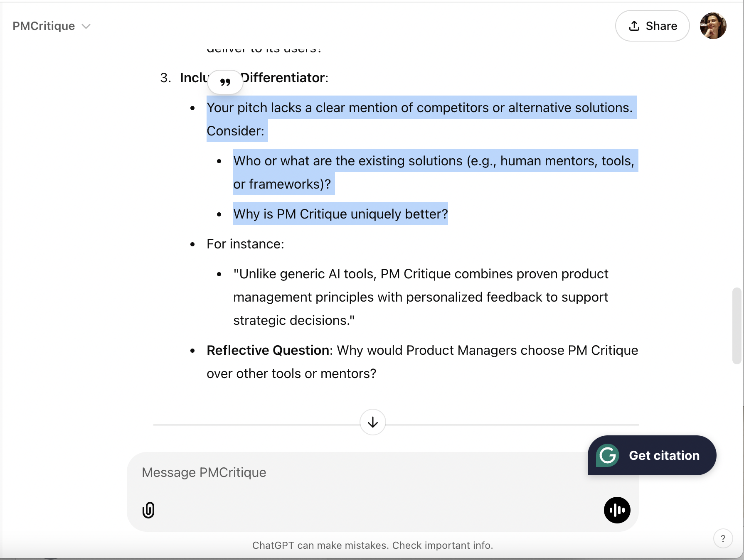
Task: Click the vertical scrollbar thumb
Action: (x=737, y=326)
